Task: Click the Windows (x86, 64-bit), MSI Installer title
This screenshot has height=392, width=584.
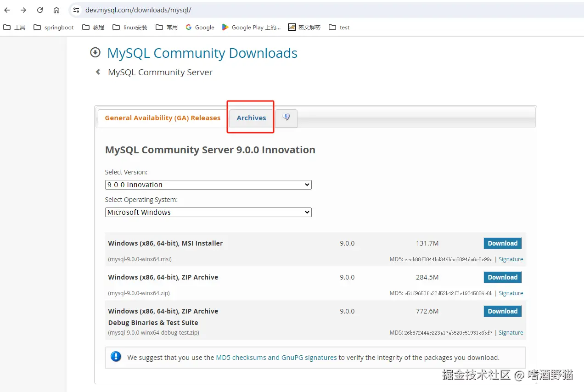Action: [x=165, y=243]
